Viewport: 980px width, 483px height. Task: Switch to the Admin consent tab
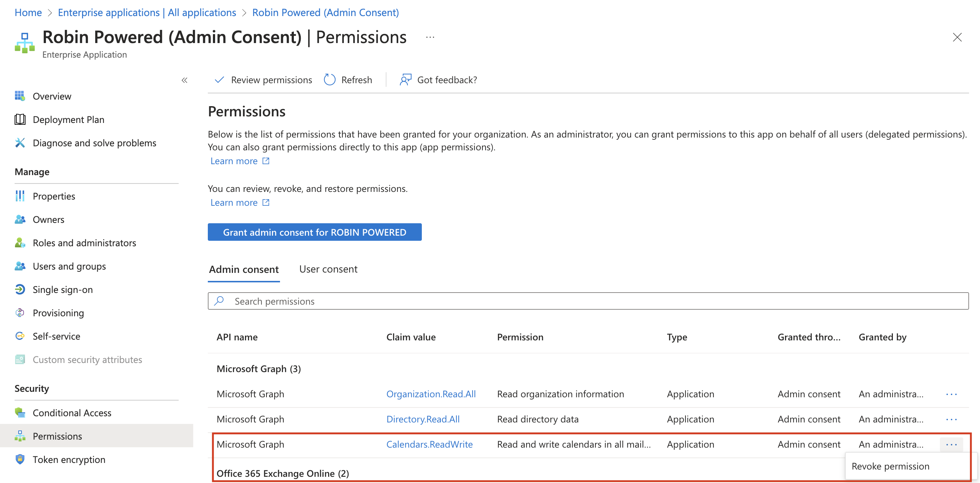click(x=244, y=269)
